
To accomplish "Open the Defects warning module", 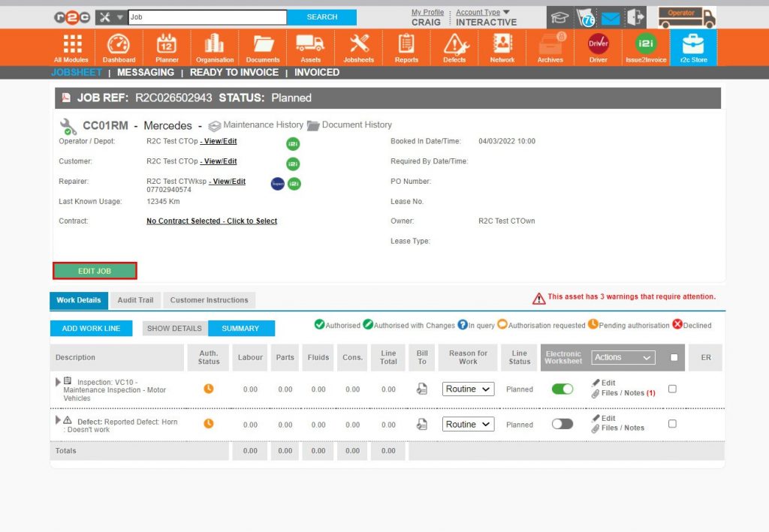I will pyautogui.click(x=454, y=47).
